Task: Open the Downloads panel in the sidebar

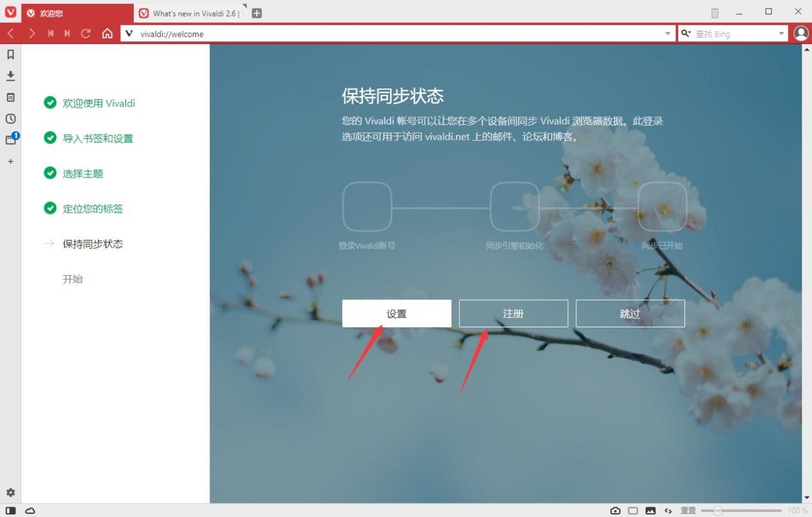Action: (x=10, y=76)
